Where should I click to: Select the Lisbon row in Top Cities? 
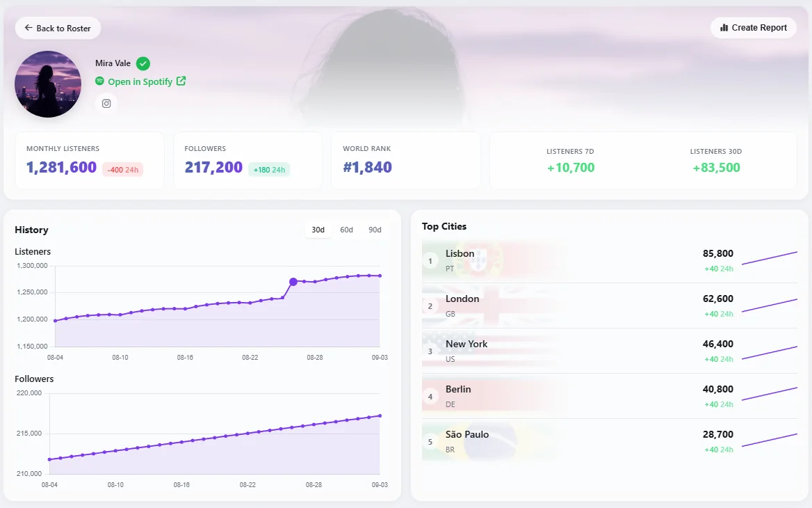pos(610,260)
